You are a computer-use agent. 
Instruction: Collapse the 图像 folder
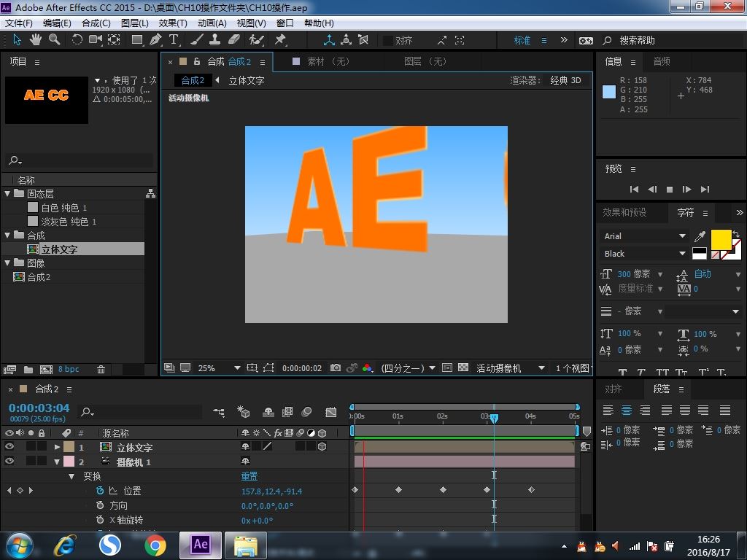(x=7, y=262)
